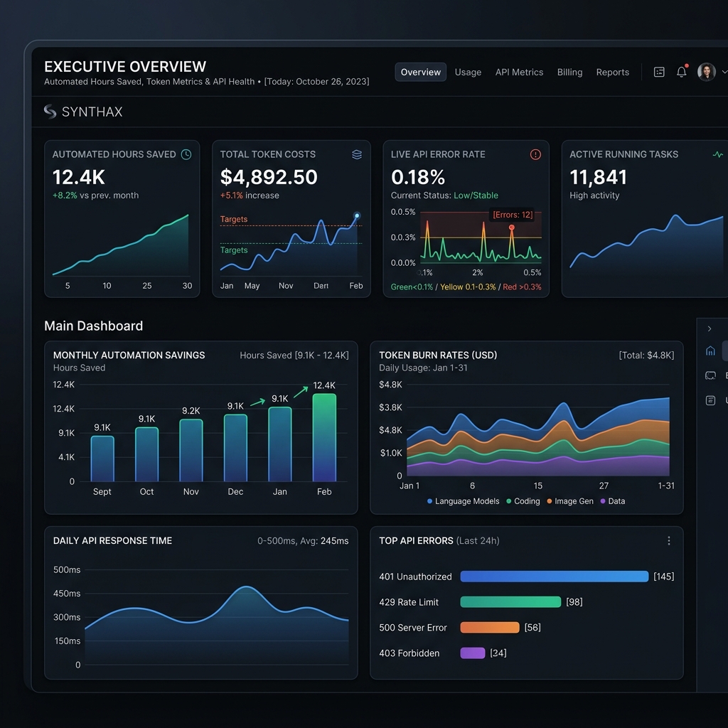The image size is (728, 728).
Task: Click the 500 Server Error bar
Action: [489, 627]
